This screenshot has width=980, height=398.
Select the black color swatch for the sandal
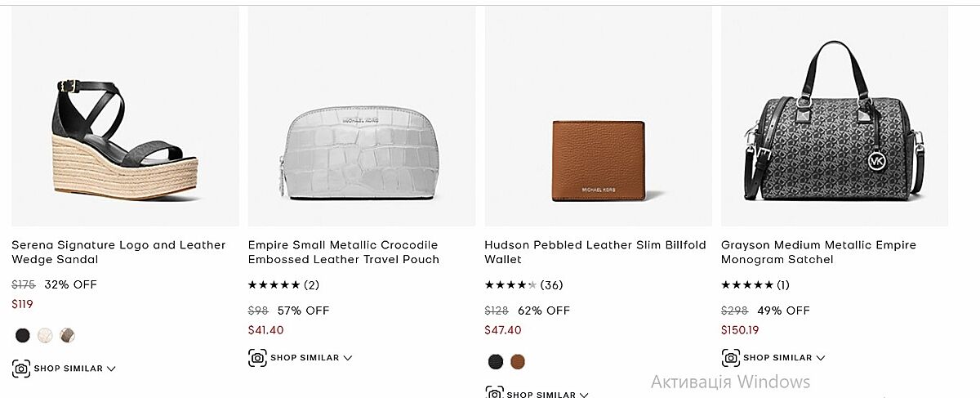pos(23,335)
